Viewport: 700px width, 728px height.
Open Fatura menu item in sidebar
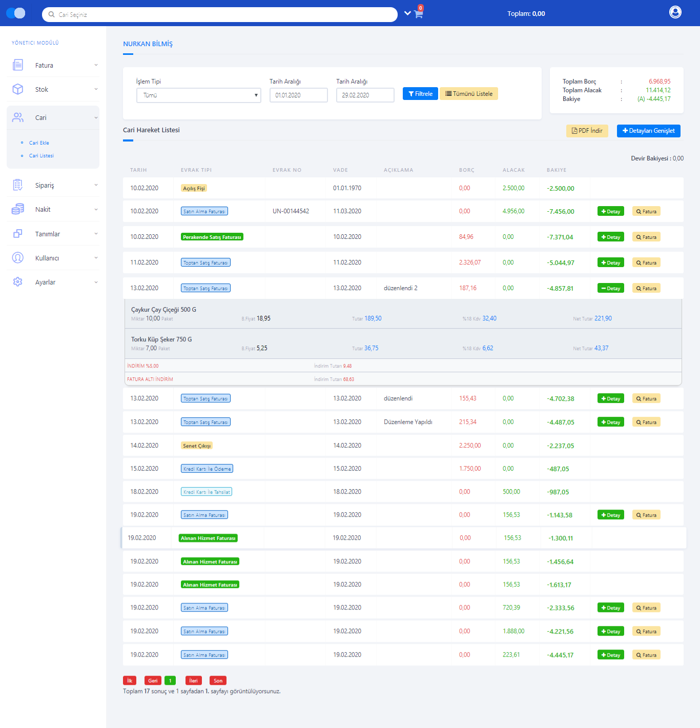pos(53,65)
